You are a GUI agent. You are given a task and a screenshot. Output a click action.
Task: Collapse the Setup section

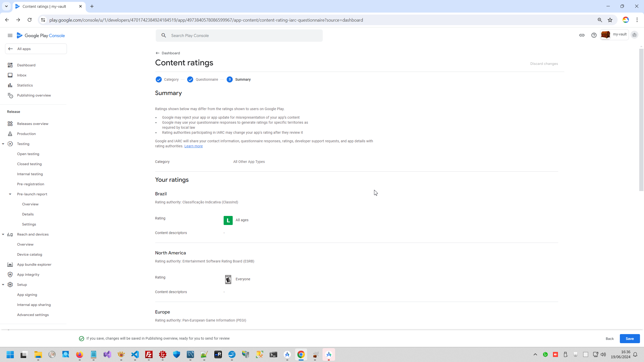pos(3,285)
